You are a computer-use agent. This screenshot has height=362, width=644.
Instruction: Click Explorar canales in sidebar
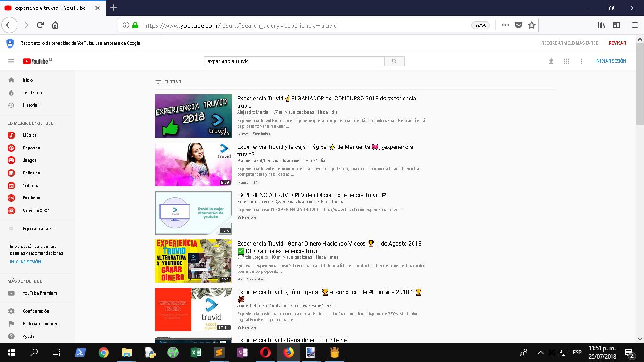[38, 229]
